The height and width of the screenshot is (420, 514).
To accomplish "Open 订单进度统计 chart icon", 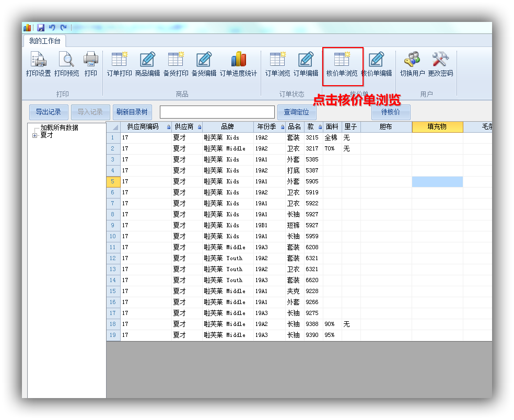I will click(238, 64).
